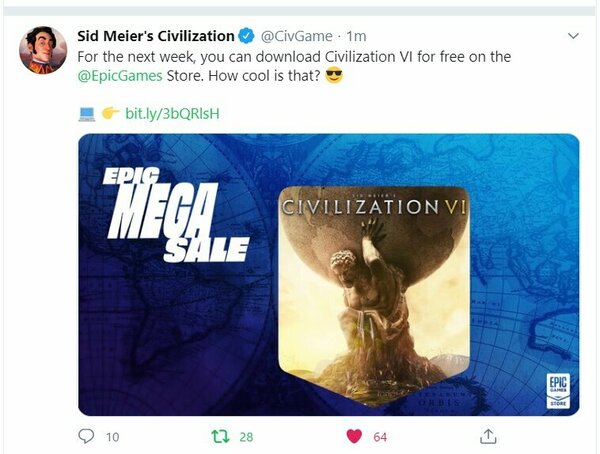Click the 1m tweet timestamp

pos(356,36)
